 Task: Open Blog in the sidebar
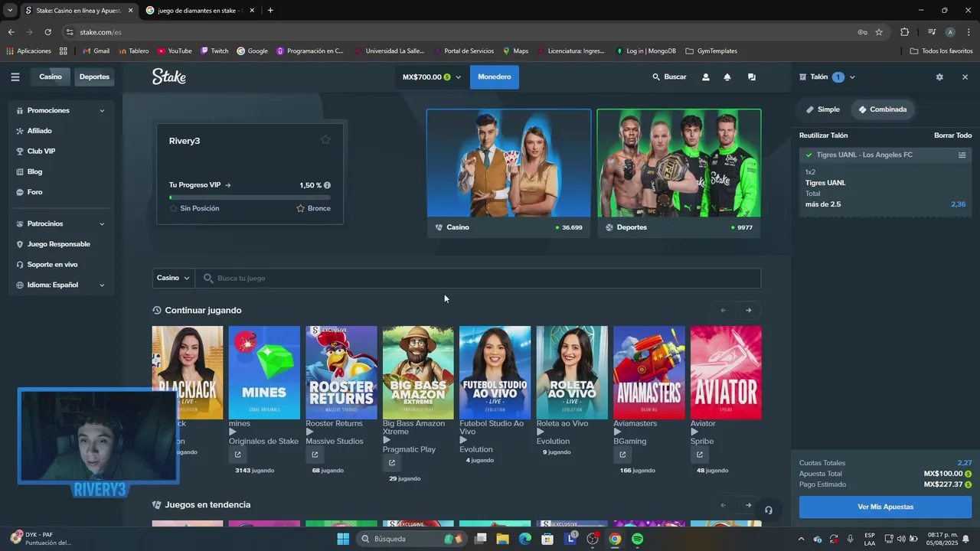click(34, 171)
